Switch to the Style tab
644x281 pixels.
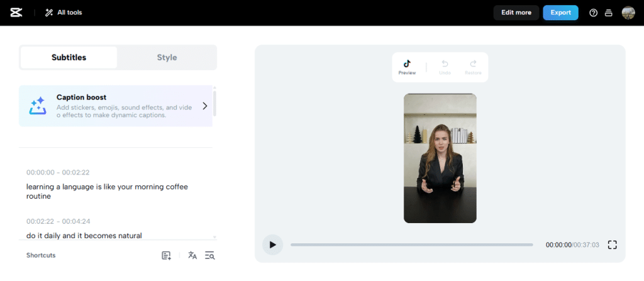[167, 57]
